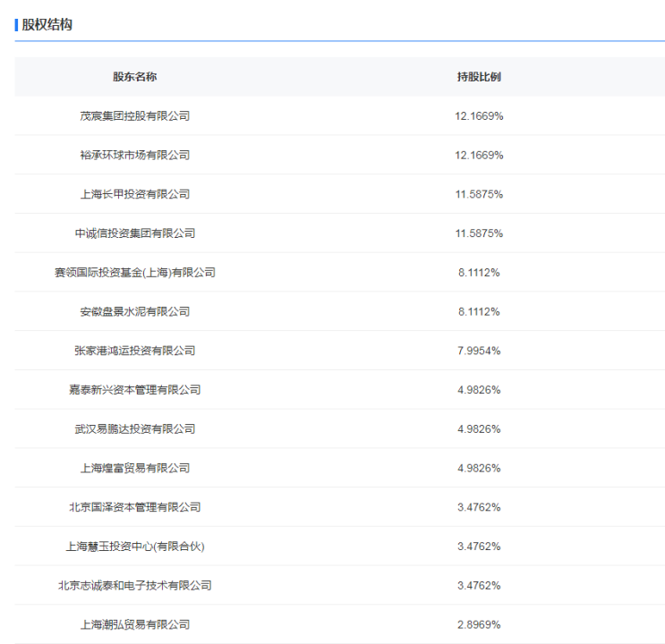The width and height of the screenshot is (665, 644).
Task: Click shareholder 裕承环球市场有限公司
Action: point(135,155)
